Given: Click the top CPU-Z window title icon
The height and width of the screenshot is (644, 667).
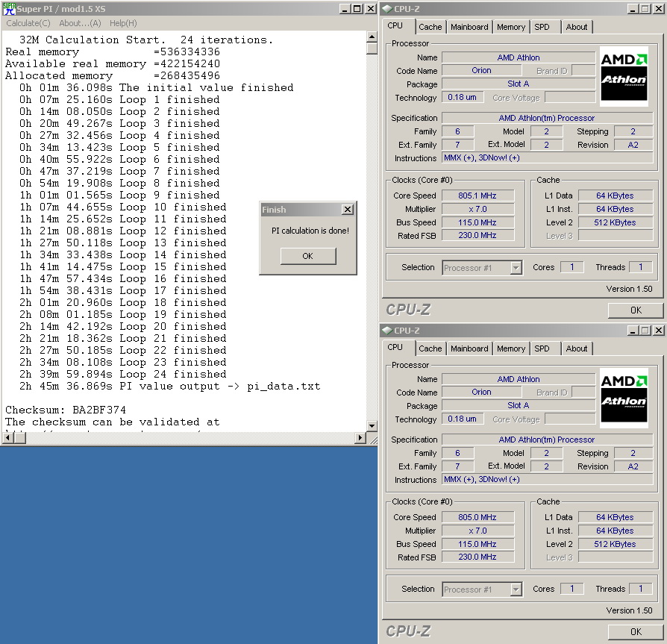Looking at the screenshot, I should click(x=387, y=8).
